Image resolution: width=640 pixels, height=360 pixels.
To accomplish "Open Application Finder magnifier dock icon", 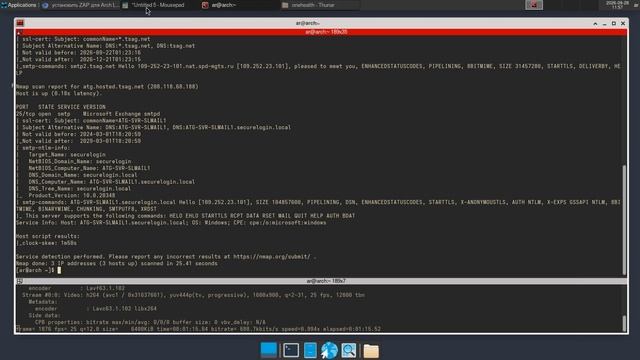I will pos(349,350).
